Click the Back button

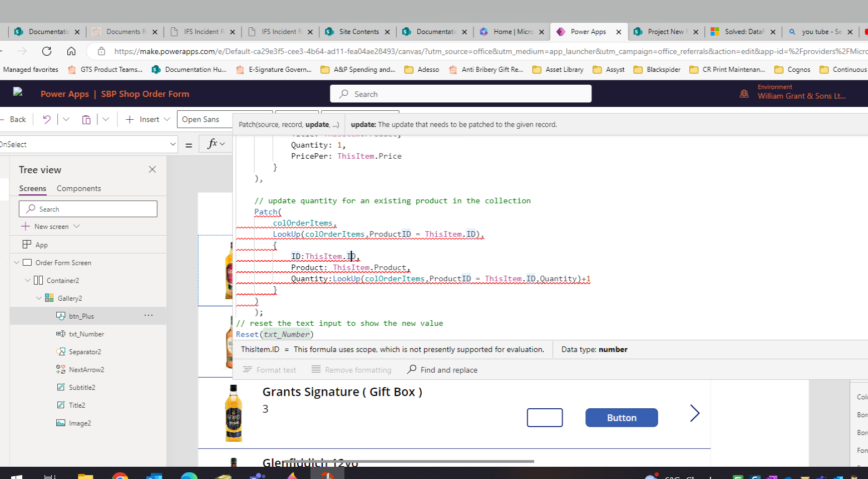(x=13, y=119)
